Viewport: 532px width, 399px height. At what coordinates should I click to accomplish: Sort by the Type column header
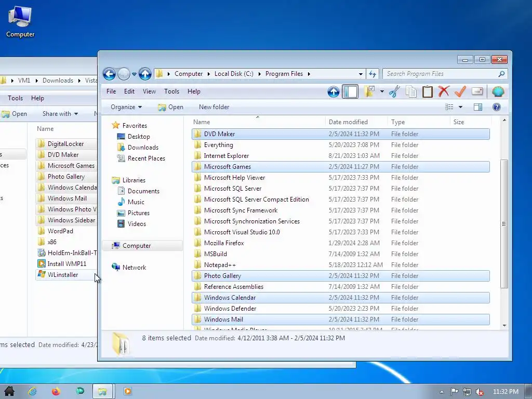pos(419,122)
